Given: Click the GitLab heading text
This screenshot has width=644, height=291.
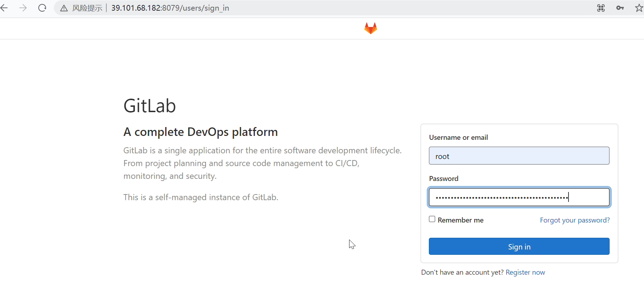Looking at the screenshot, I should pyautogui.click(x=150, y=106).
